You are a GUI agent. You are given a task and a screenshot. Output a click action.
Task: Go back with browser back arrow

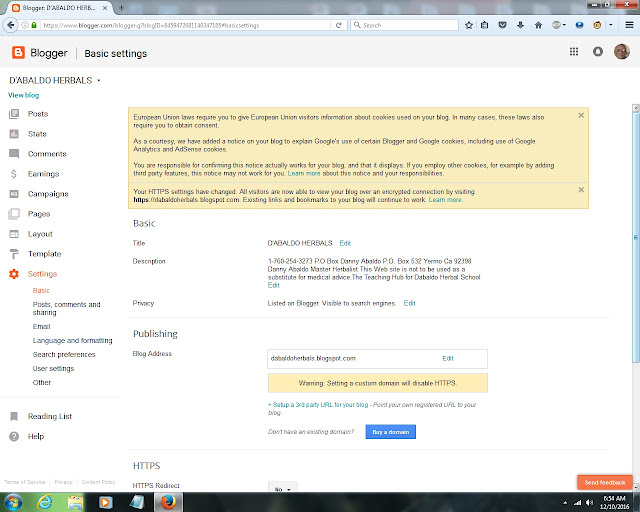pos(11,25)
